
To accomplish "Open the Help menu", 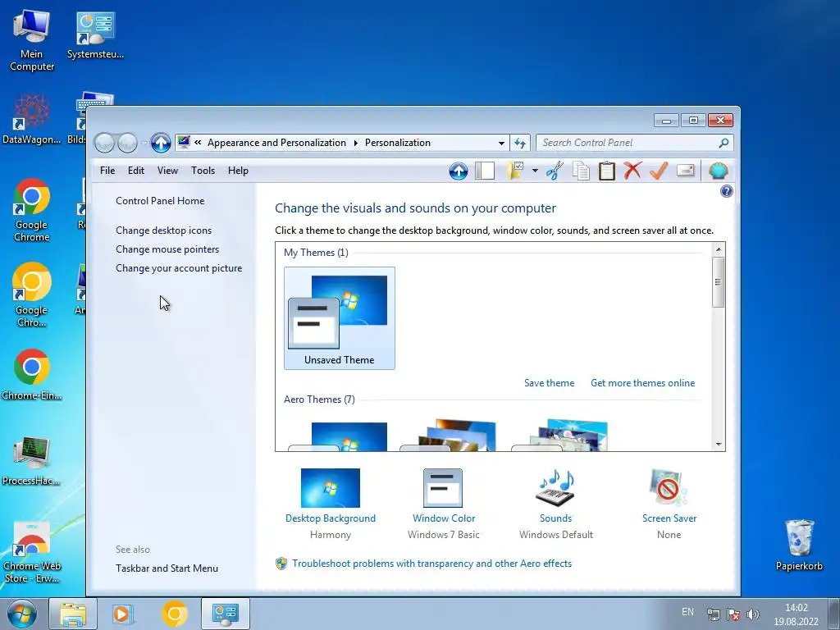I will click(x=238, y=171).
